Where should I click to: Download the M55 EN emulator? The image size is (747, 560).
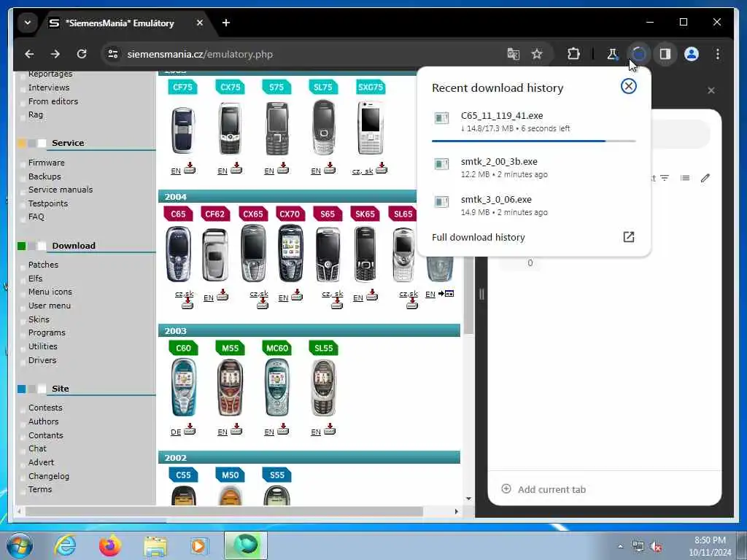(236, 430)
